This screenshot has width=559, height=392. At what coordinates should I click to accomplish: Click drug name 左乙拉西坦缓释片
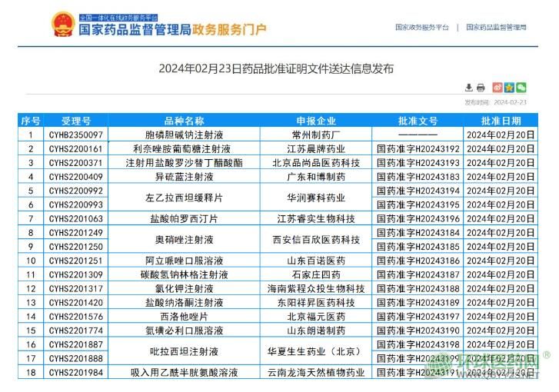coord(184,198)
